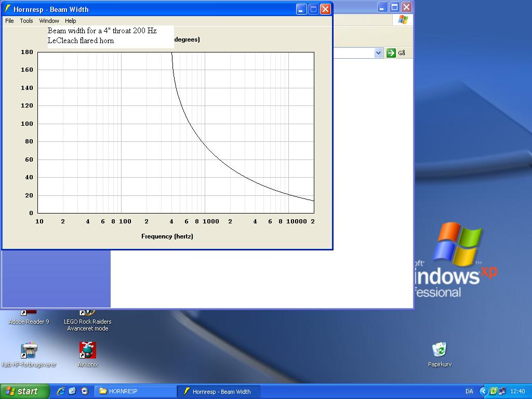Click the DA language indicator in taskbar
Screen dimensions: 532x399
click(x=469, y=392)
